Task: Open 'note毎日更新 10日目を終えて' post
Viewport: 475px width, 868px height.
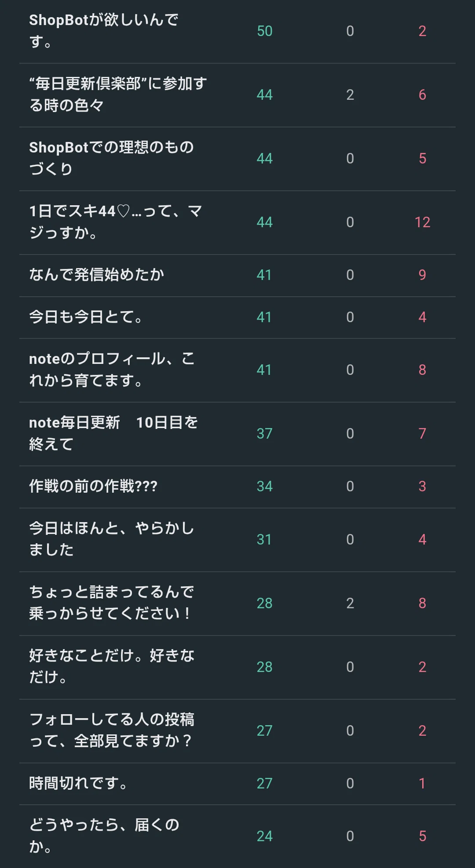Action: pyautogui.click(x=113, y=433)
